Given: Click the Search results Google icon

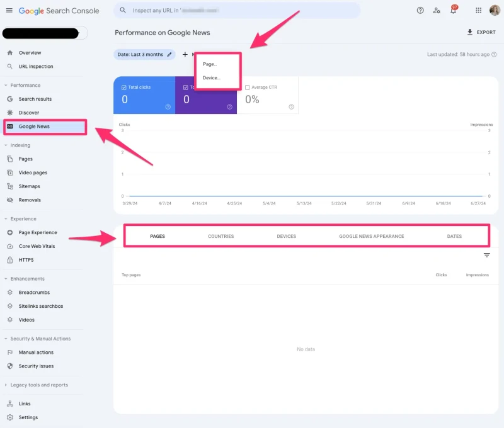Looking at the screenshot, I should click(x=10, y=99).
